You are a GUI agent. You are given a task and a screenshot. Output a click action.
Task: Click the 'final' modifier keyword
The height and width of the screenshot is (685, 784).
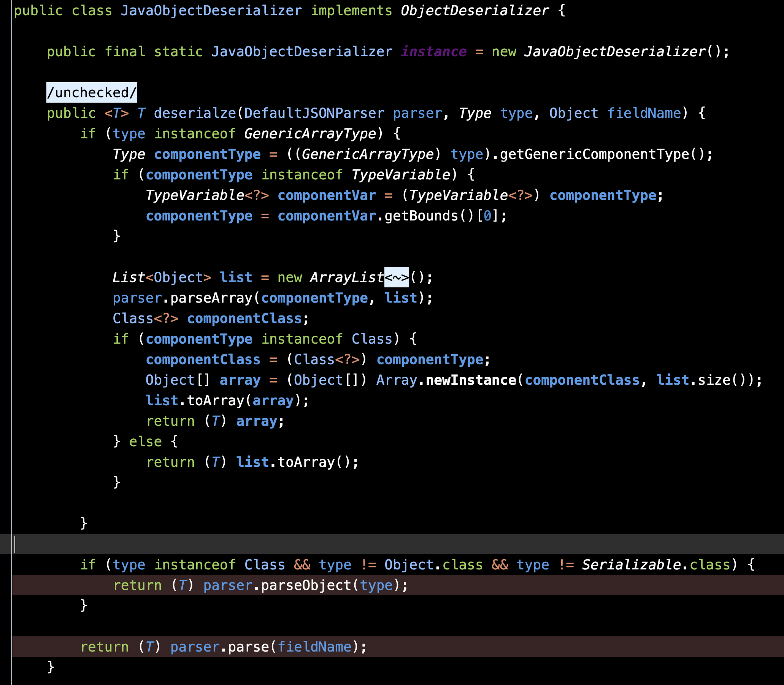coord(125,51)
